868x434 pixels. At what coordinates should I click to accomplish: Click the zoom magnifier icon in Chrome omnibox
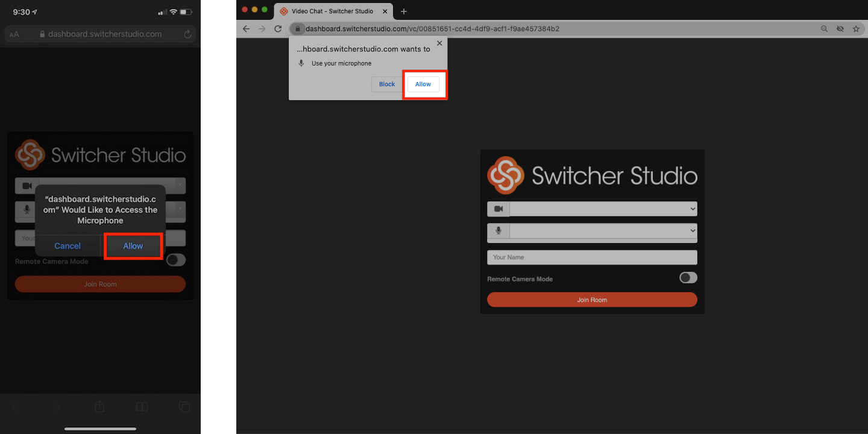[824, 29]
